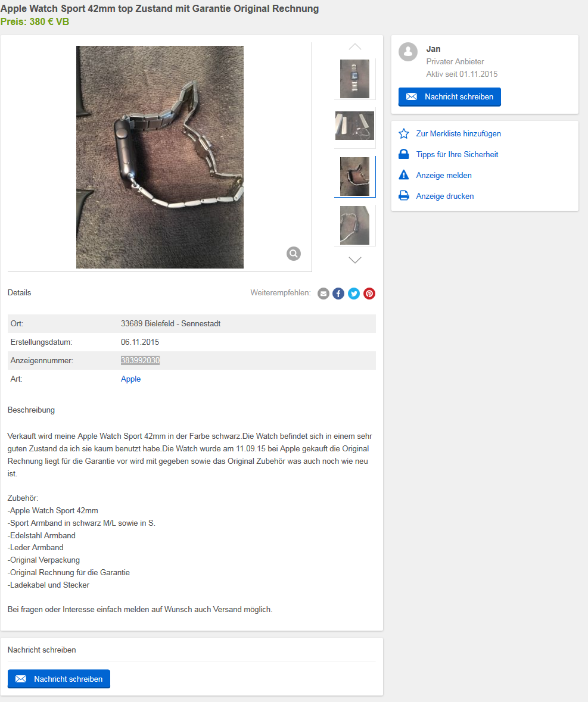Select the fourth thumbnail image

click(x=354, y=225)
